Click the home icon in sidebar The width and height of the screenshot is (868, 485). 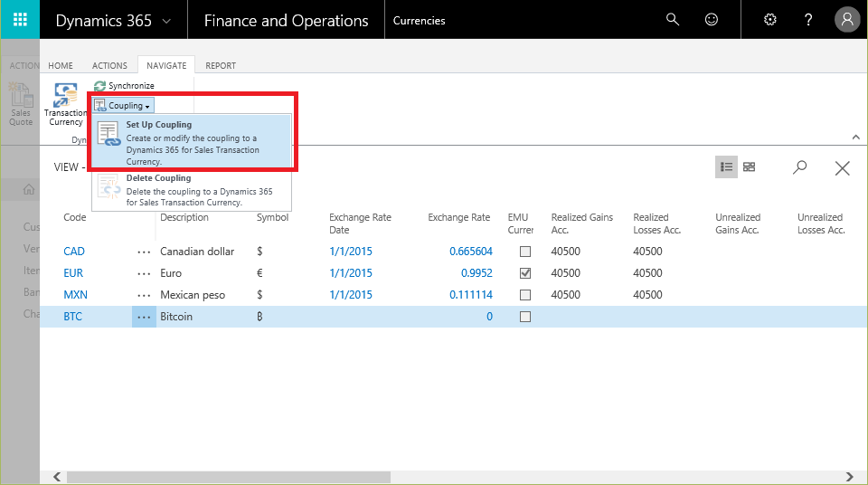point(29,190)
